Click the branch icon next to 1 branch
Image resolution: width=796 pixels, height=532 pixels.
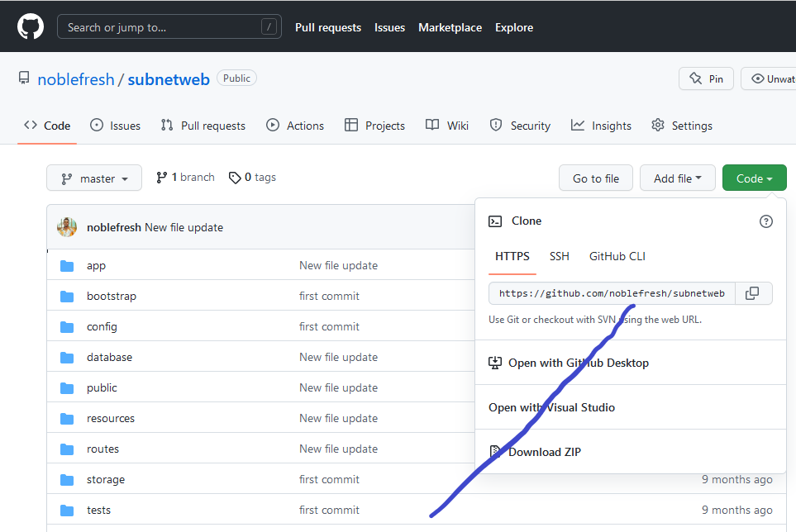pyautogui.click(x=161, y=178)
